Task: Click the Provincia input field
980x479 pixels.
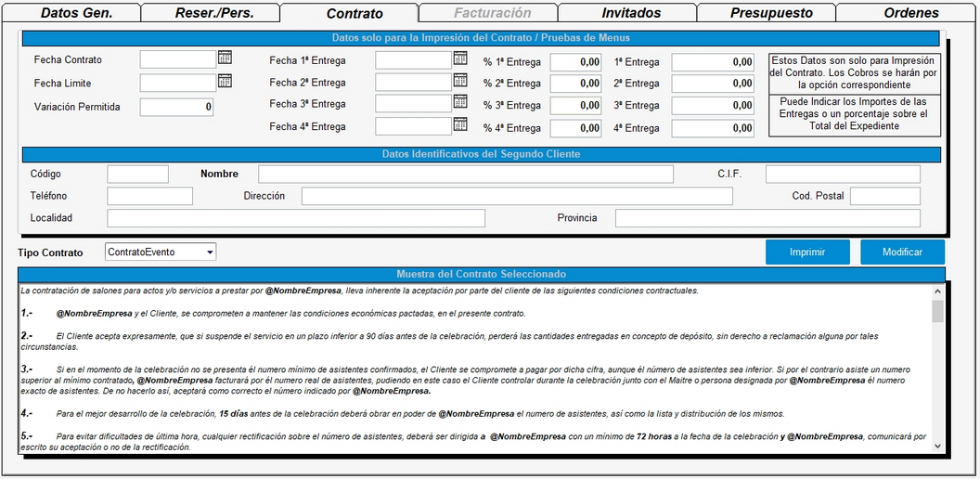Action: click(767, 217)
